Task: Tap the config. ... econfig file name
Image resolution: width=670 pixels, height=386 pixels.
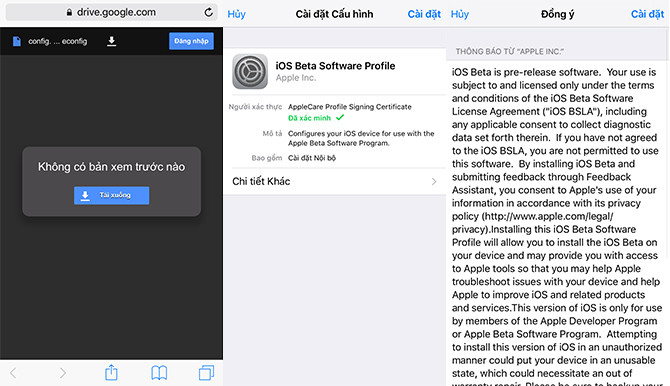Action: coord(58,41)
